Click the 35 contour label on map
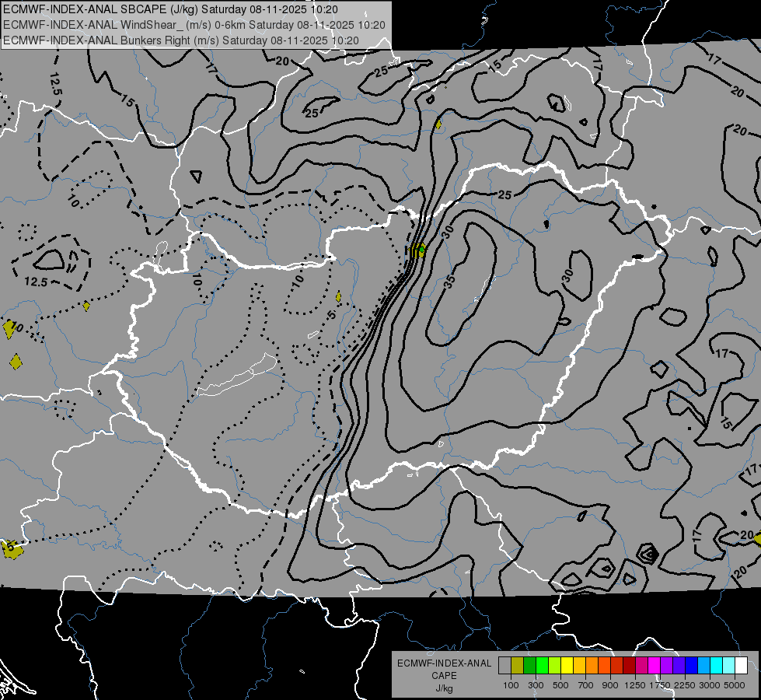The height and width of the screenshot is (700, 761). (x=449, y=282)
